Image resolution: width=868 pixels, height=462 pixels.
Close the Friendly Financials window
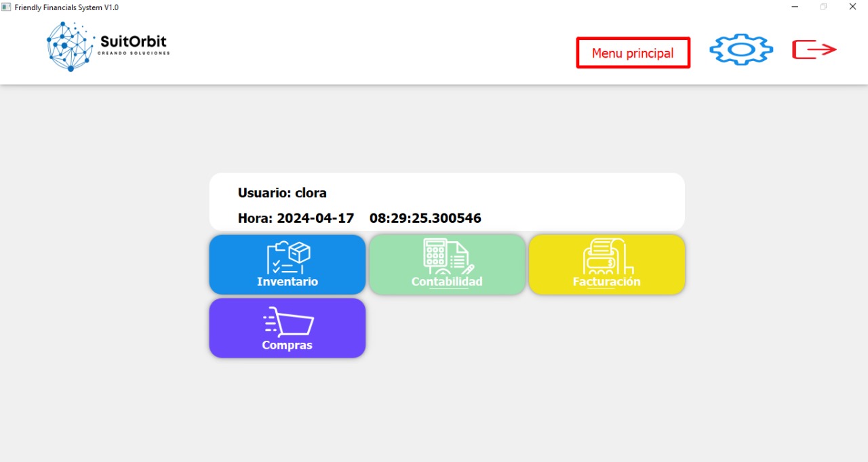853,7
